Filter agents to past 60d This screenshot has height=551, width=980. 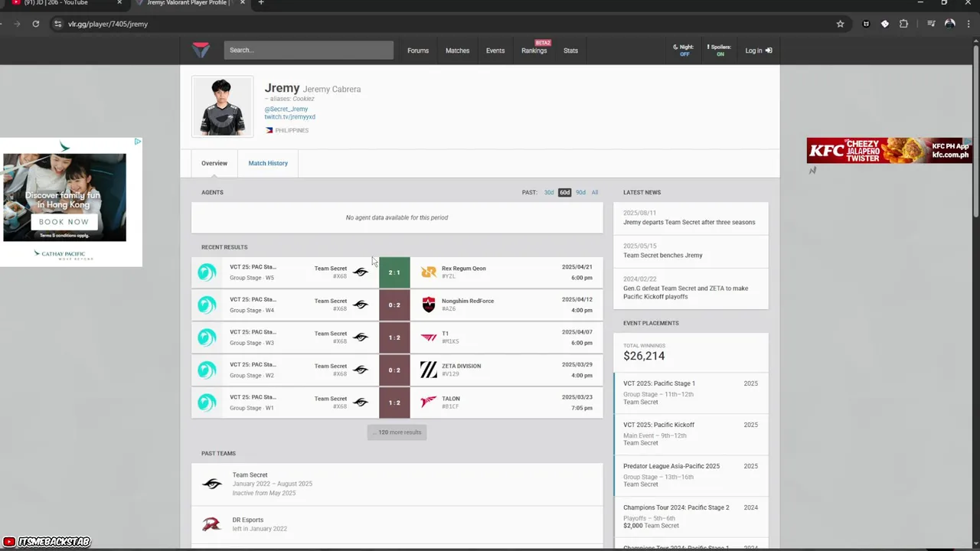(x=565, y=192)
